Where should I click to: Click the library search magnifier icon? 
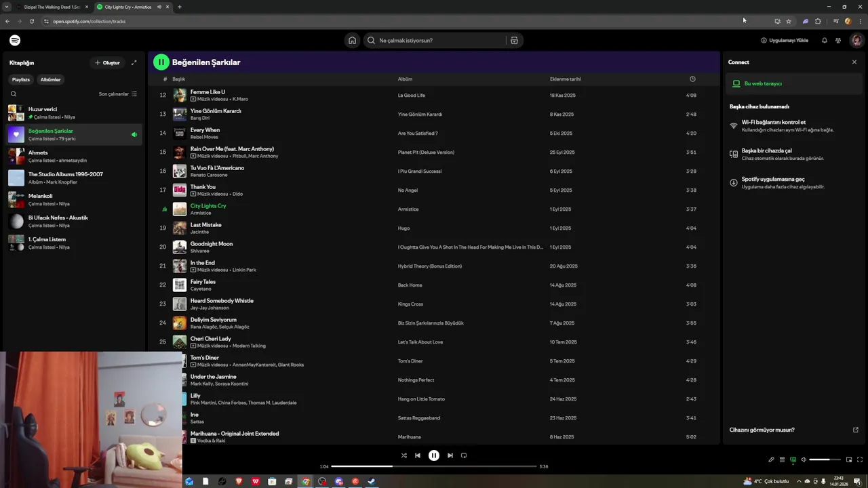point(14,94)
